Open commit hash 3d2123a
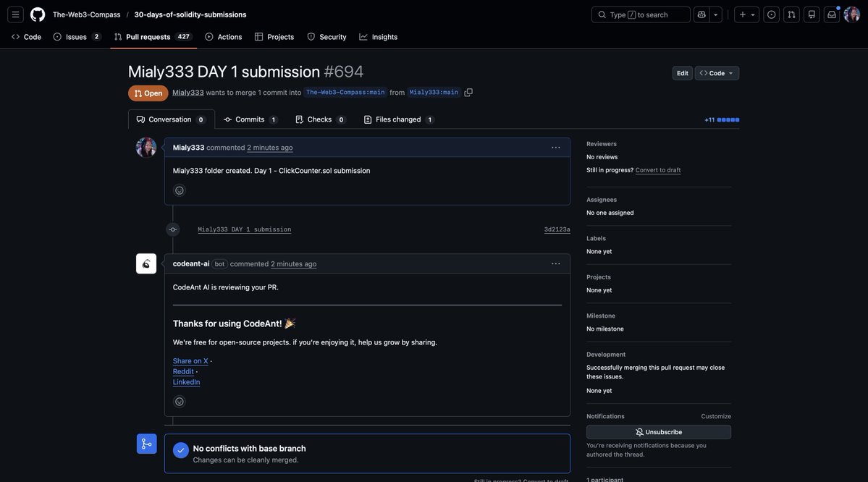 (557, 229)
